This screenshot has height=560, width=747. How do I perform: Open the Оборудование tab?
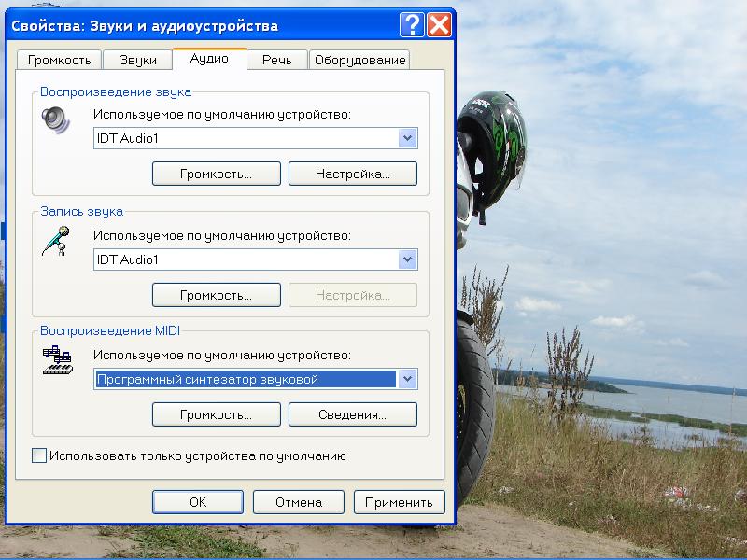359,61
